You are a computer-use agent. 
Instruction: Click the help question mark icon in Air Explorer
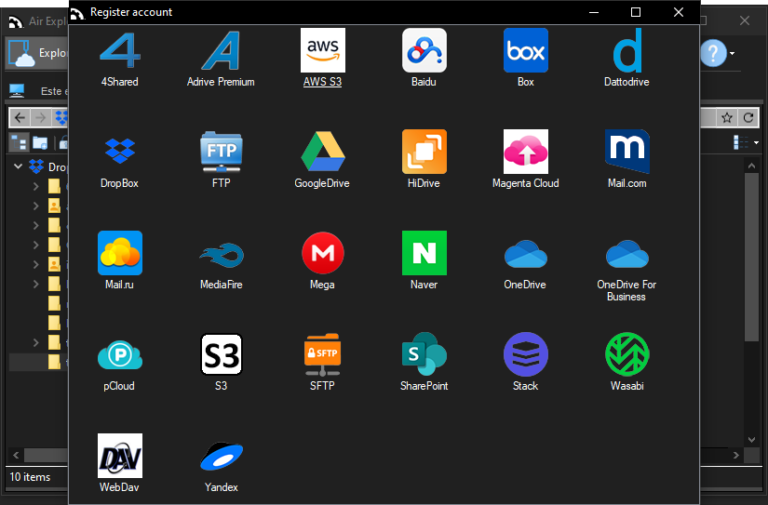tap(713, 53)
